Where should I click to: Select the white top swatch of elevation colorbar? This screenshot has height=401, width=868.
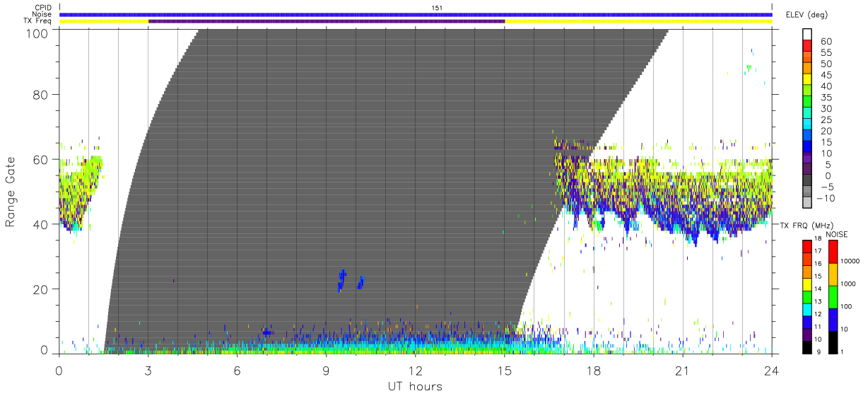click(808, 33)
